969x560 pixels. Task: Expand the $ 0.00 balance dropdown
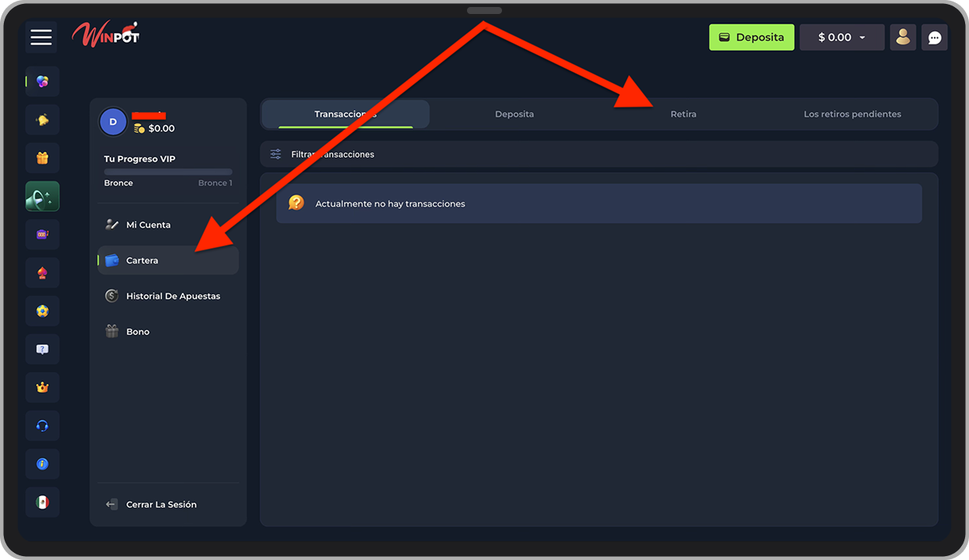[x=842, y=37]
